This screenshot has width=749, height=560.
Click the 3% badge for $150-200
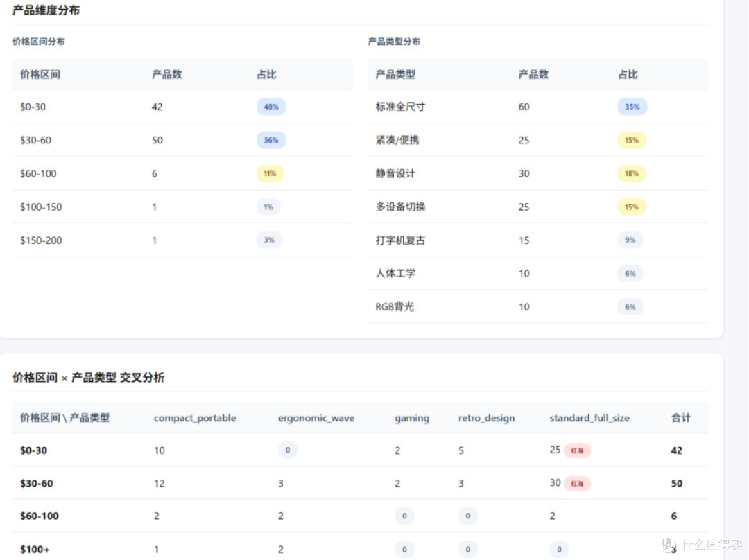(x=269, y=240)
